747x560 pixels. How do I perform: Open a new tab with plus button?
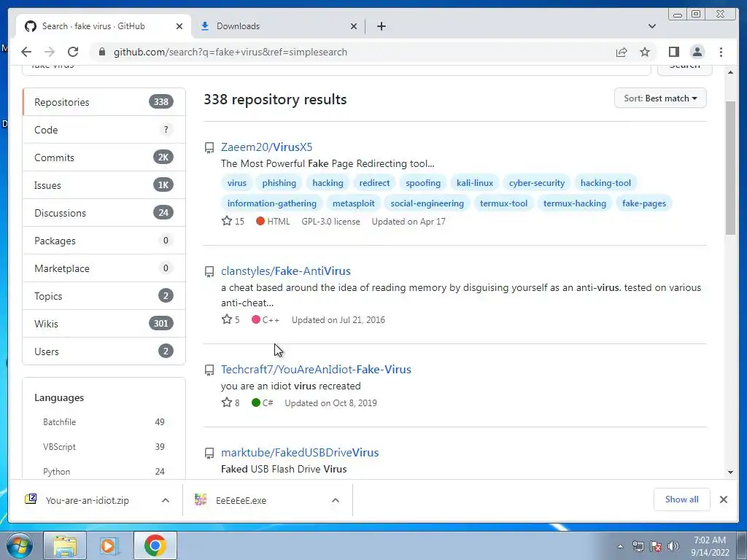click(x=381, y=26)
